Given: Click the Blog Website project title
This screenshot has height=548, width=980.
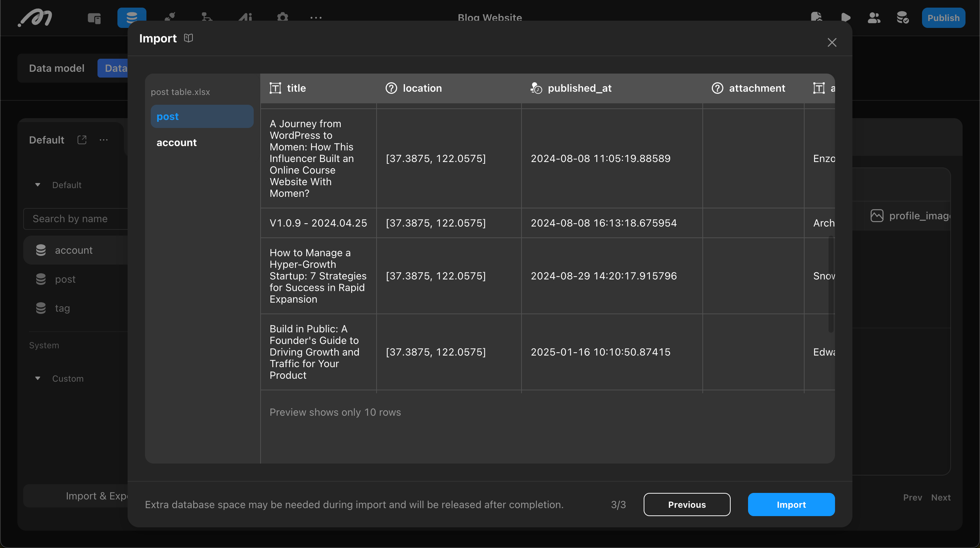Looking at the screenshot, I should pyautogui.click(x=490, y=17).
